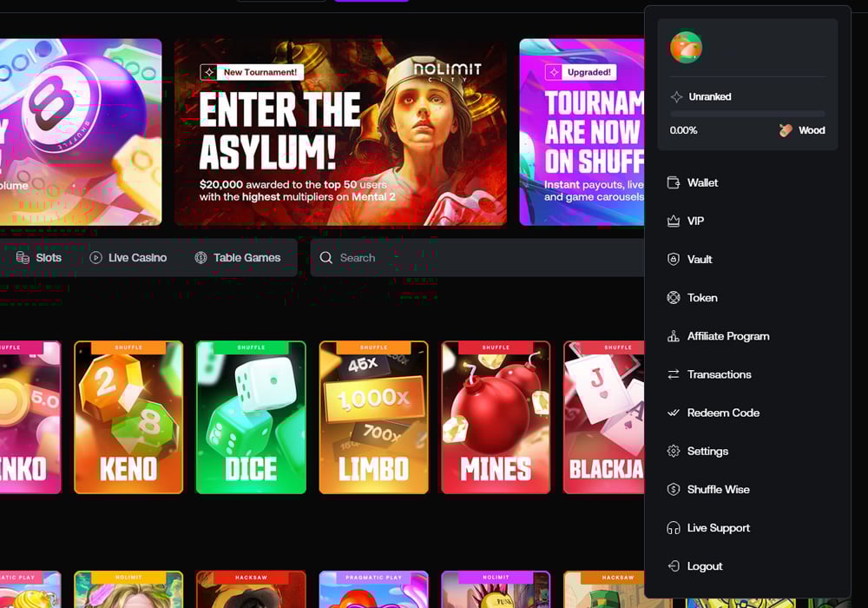Click the user avatar in profile panel
The image size is (868, 608).
(x=686, y=48)
